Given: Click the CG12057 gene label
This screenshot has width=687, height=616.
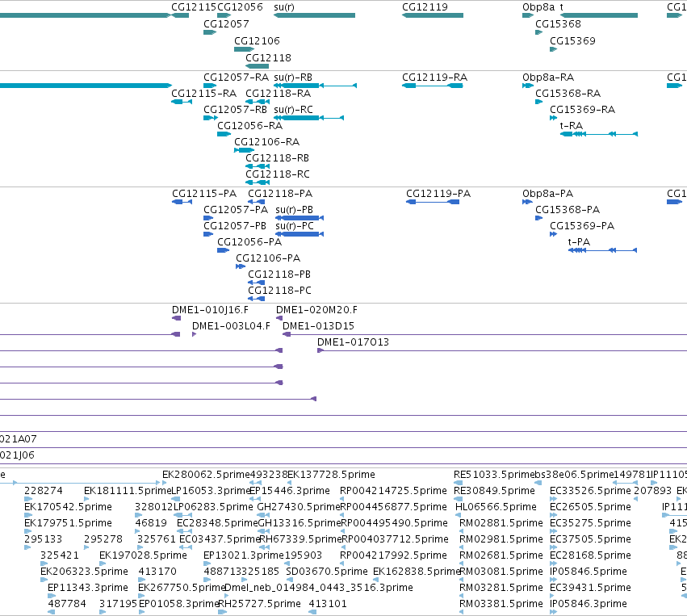Looking at the screenshot, I should 226,23.
